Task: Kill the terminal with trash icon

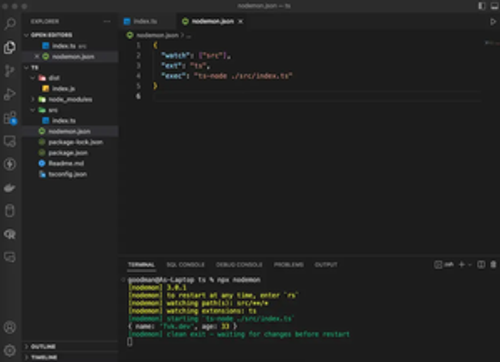Action: (x=493, y=265)
